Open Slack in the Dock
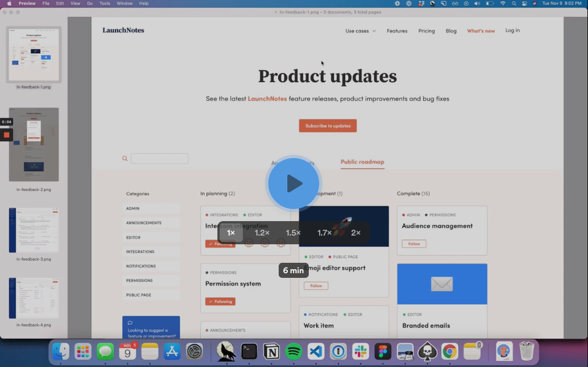Viewport: 588px width, 367px height. (360, 352)
